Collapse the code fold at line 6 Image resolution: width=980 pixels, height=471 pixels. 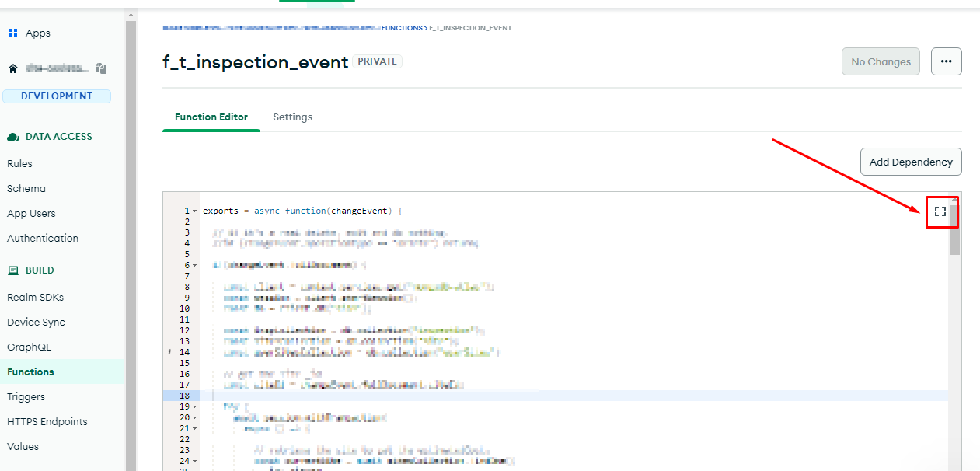point(194,266)
